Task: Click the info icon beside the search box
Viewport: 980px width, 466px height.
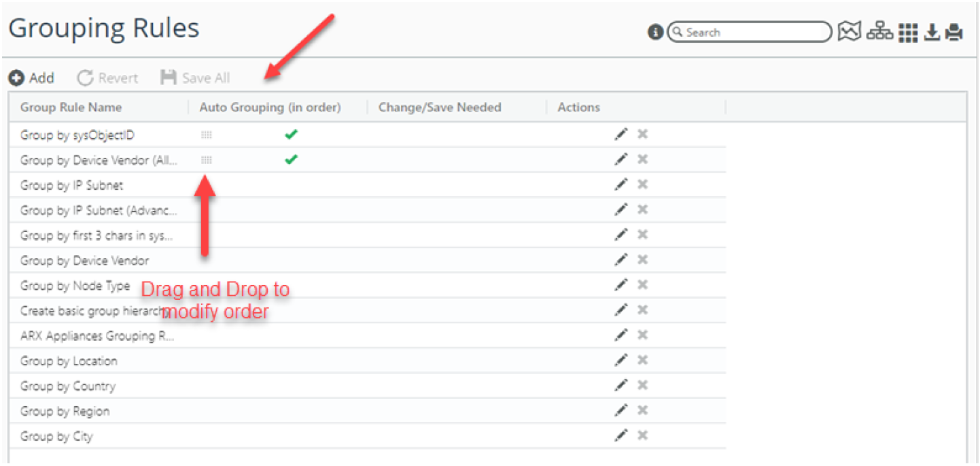Action: (x=655, y=32)
